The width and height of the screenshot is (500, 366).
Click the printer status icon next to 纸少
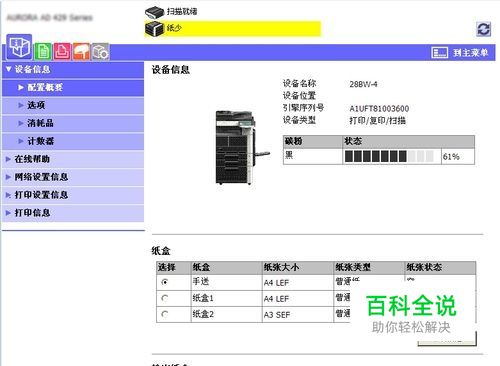[154, 29]
